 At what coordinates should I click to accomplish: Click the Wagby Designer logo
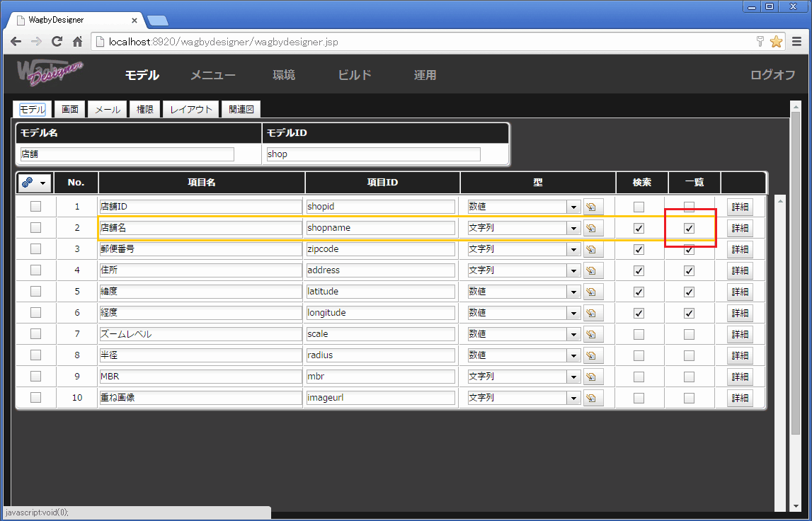pyautogui.click(x=50, y=72)
